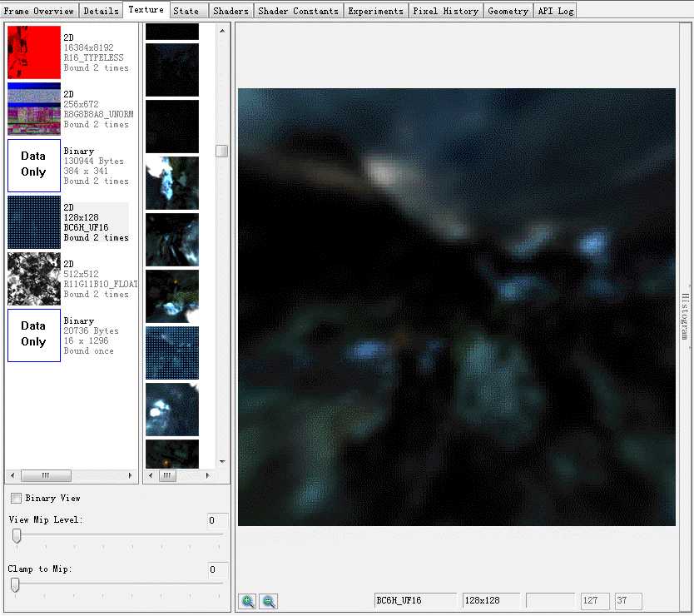This screenshot has width=694, height=616.
Task: Click the zoom out magnifier icon
Action: (x=268, y=601)
